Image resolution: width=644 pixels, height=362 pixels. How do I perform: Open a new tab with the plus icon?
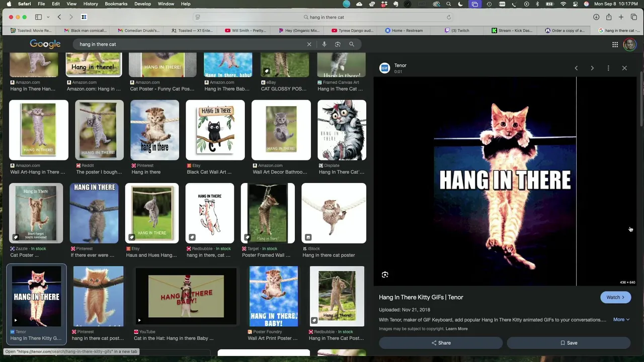coord(621,17)
